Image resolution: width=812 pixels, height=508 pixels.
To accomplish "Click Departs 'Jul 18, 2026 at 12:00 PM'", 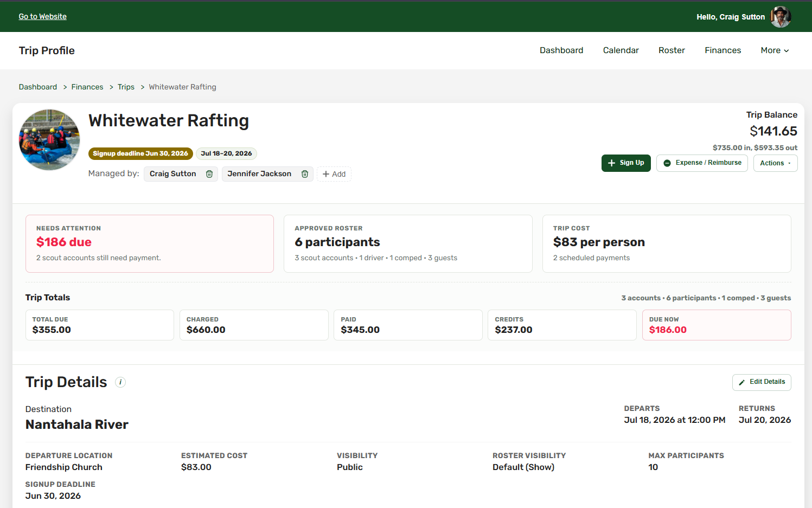I will coord(675,420).
